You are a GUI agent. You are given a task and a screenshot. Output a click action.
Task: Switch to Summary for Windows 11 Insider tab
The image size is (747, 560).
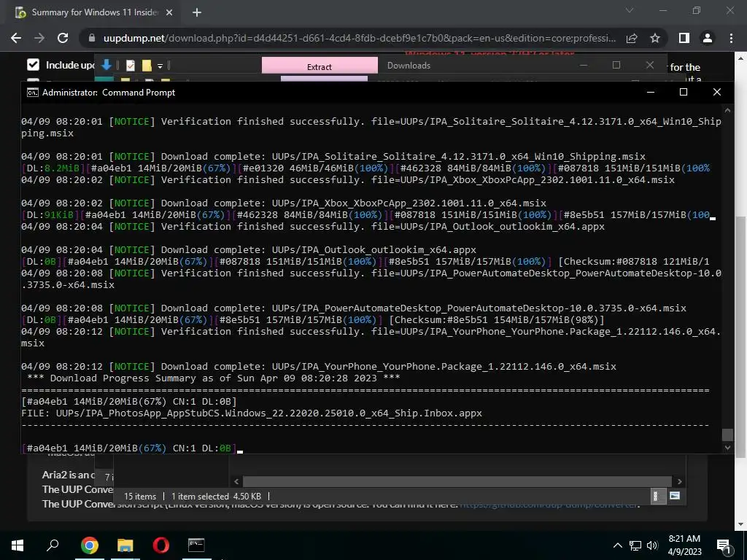click(94, 12)
